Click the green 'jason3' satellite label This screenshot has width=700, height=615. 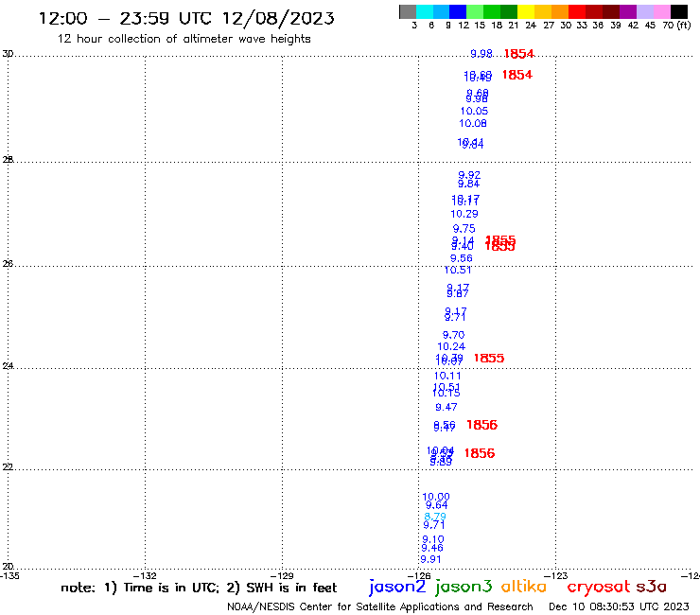pos(464,587)
